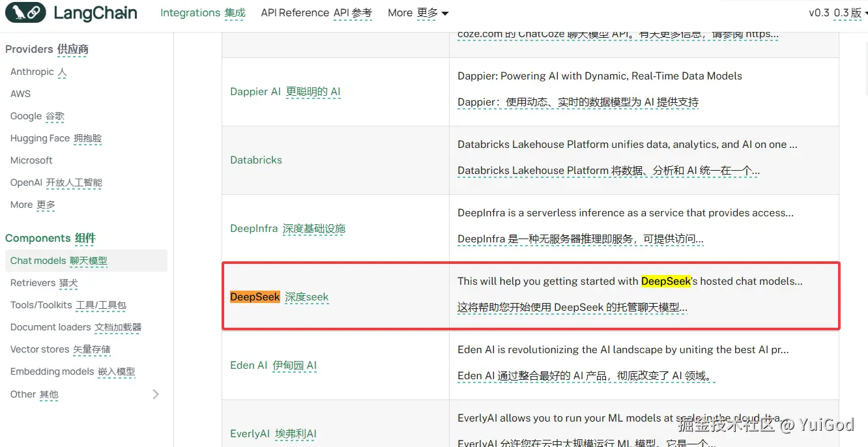
Task: Expand the More dropdown in top navbar
Action: [418, 13]
